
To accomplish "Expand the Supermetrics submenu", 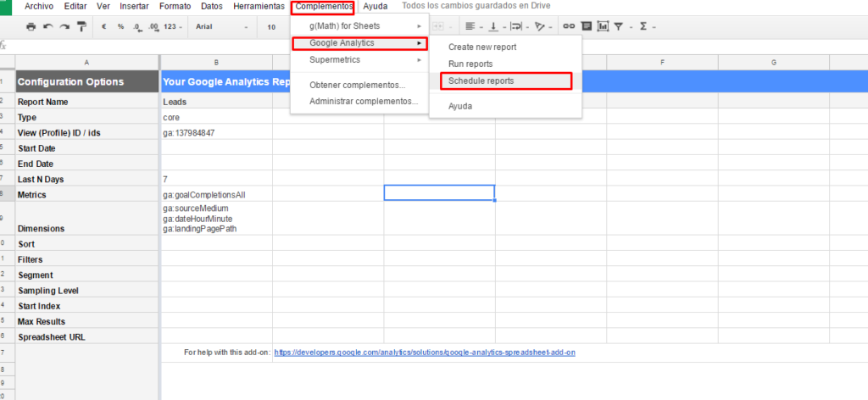I will (359, 59).
